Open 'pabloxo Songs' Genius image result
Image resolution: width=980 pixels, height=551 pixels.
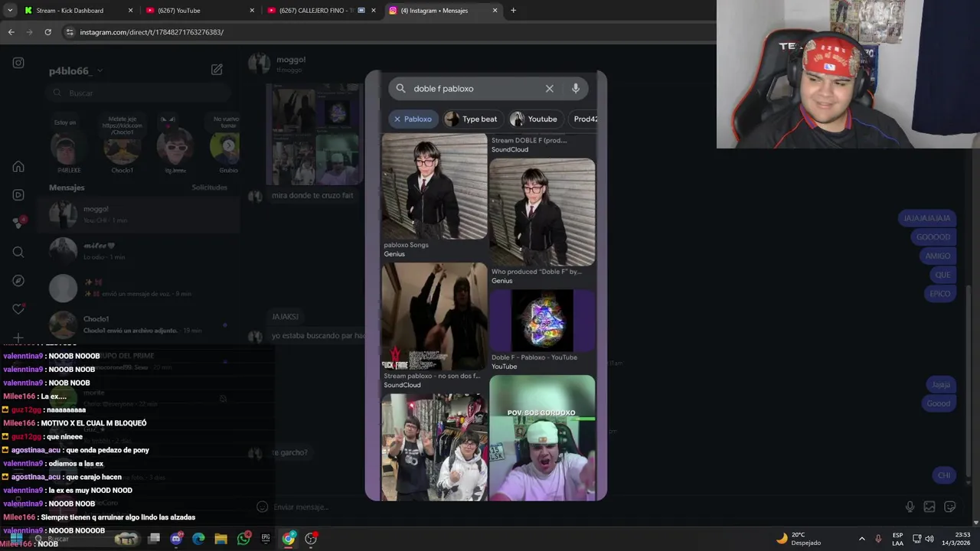pyautogui.click(x=434, y=187)
